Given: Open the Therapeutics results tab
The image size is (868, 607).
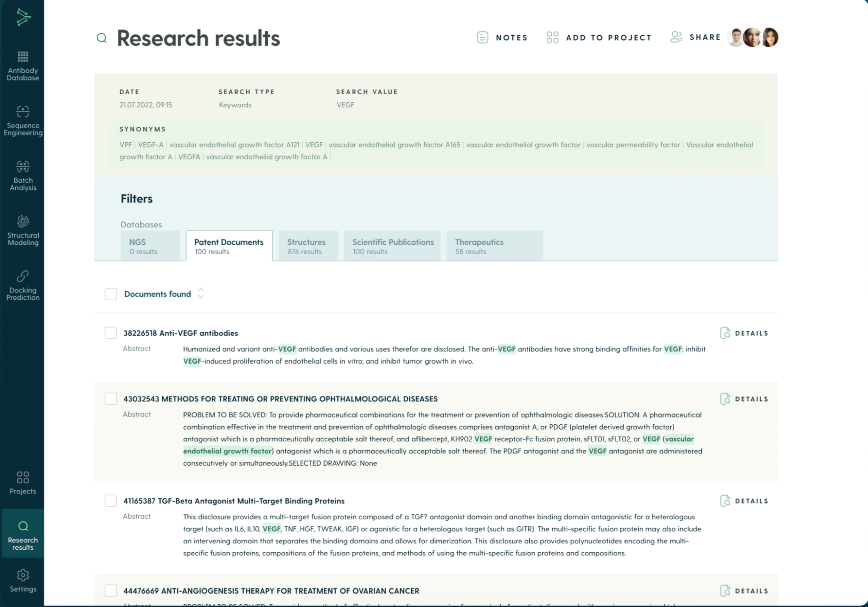Looking at the screenshot, I should click(x=494, y=246).
